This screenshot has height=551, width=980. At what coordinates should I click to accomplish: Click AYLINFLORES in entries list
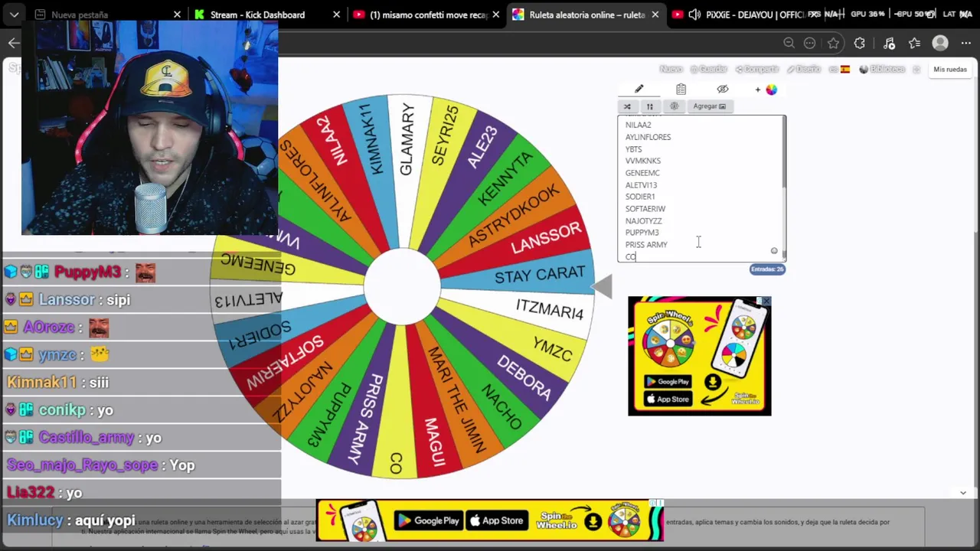(648, 137)
